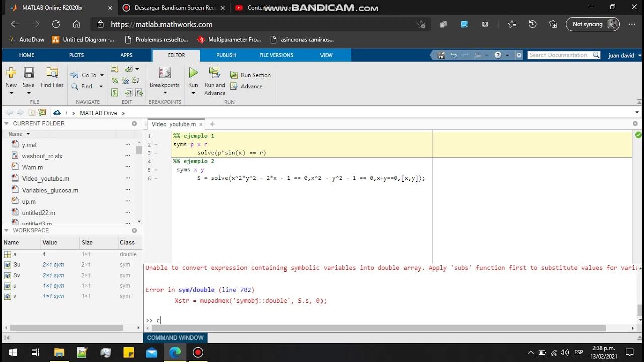
Task: Click Run Section button
Action: pos(251,75)
